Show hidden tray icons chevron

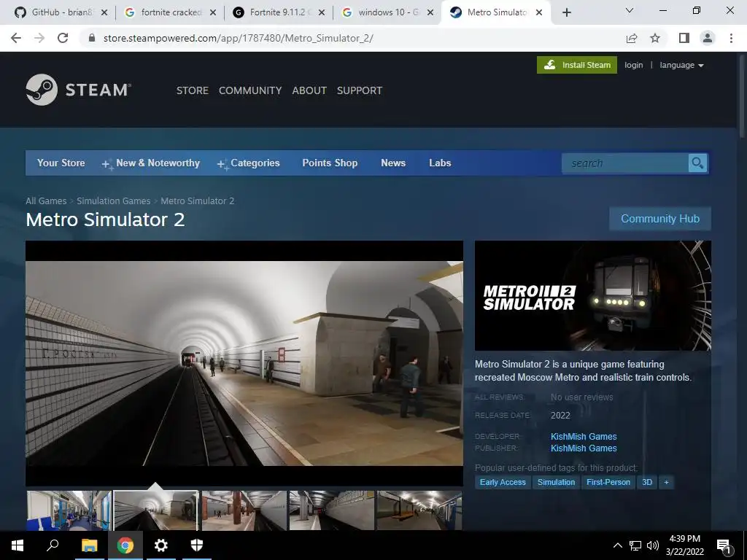click(617, 545)
